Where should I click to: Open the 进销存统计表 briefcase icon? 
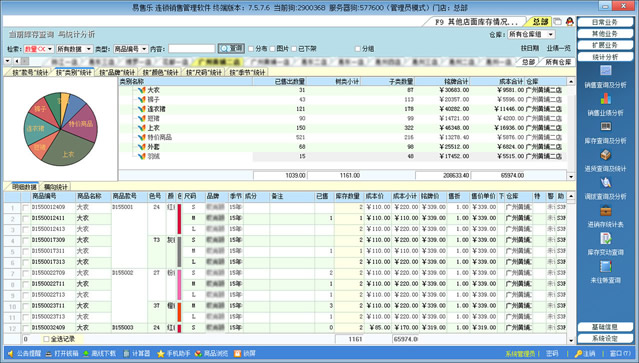pyautogui.click(x=606, y=211)
